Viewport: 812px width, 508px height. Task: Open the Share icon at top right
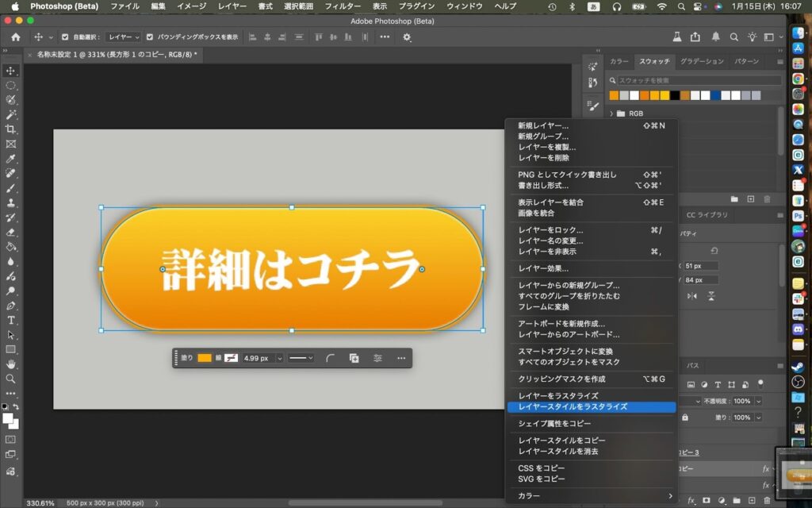[x=695, y=37]
